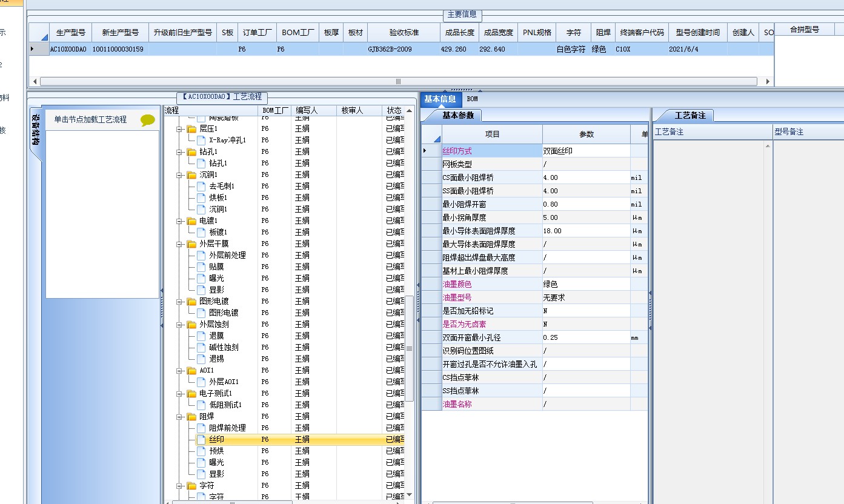Collapse the 钻孔1 folder node
The image size is (844, 504).
[179, 152]
